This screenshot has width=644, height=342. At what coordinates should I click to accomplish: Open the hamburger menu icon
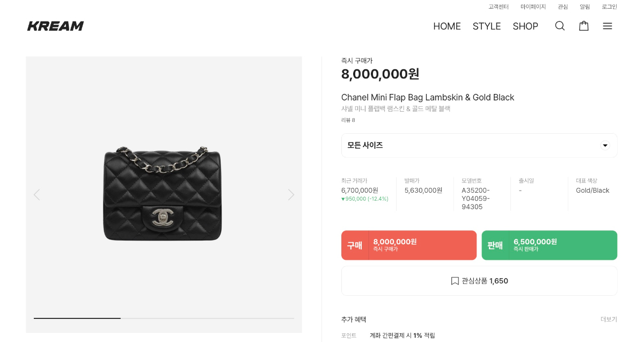point(608,26)
